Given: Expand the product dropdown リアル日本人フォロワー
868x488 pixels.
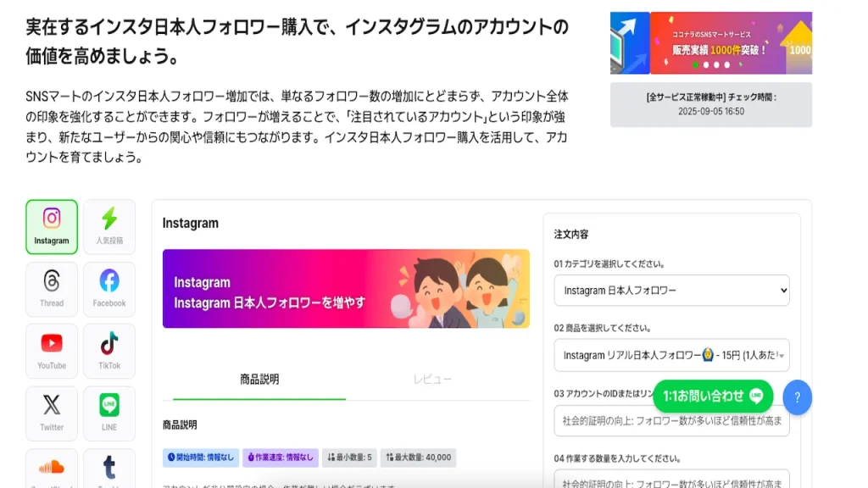Looking at the screenshot, I should [x=671, y=355].
